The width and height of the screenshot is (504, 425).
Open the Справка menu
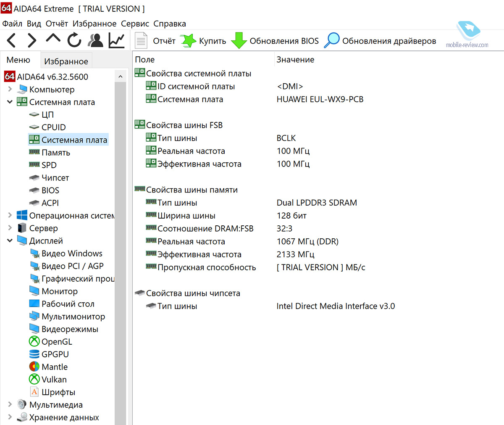pyautogui.click(x=170, y=24)
